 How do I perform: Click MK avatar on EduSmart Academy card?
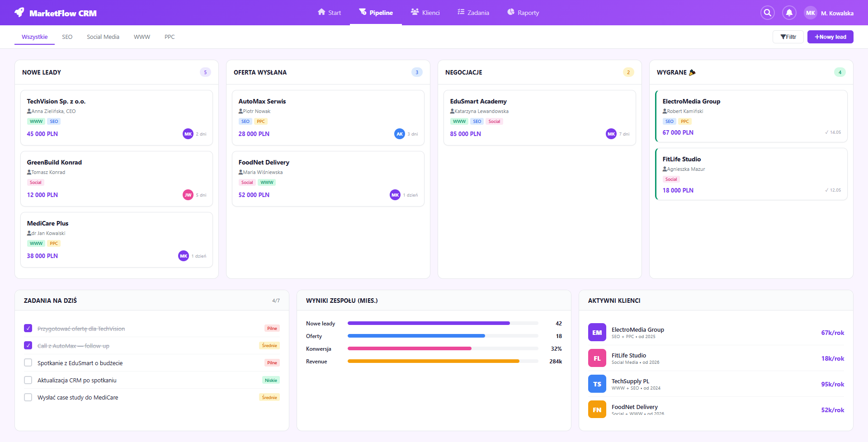611,134
